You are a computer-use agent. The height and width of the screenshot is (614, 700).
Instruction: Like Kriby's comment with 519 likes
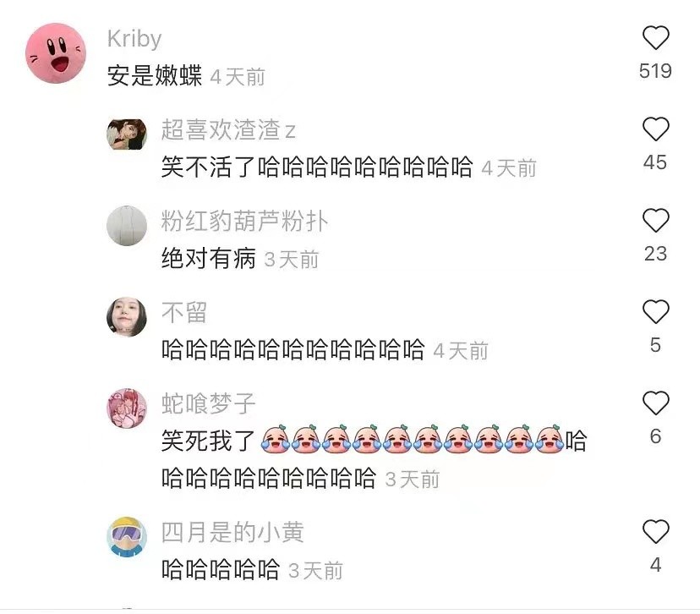pyautogui.click(x=655, y=38)
